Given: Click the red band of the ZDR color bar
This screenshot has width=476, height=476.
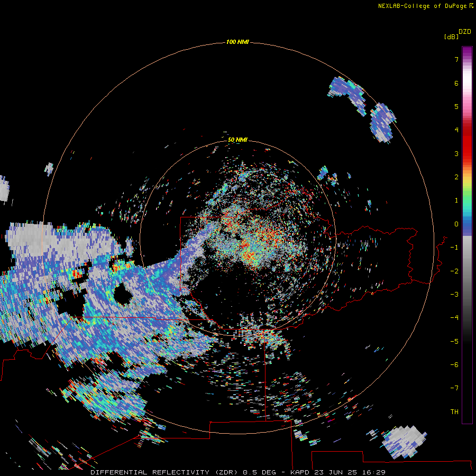Looking at the screenshot, I should 467,143.
